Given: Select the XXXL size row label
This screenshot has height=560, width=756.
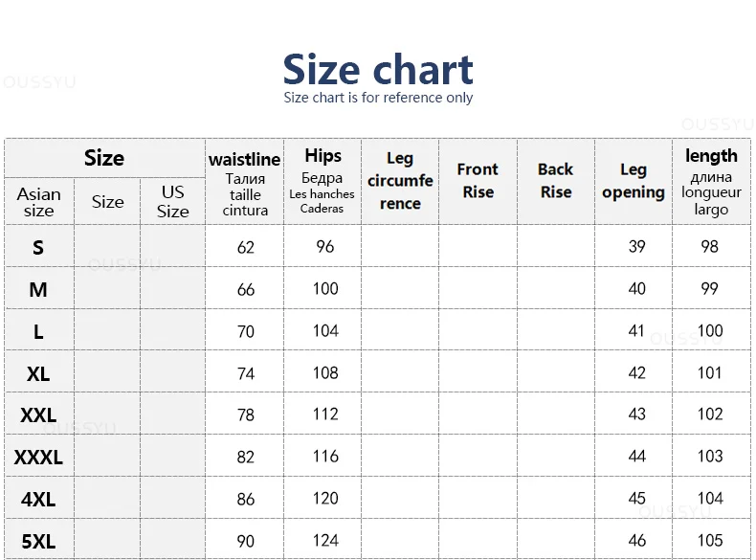Looking at the screenshot, I should point(38,458).
